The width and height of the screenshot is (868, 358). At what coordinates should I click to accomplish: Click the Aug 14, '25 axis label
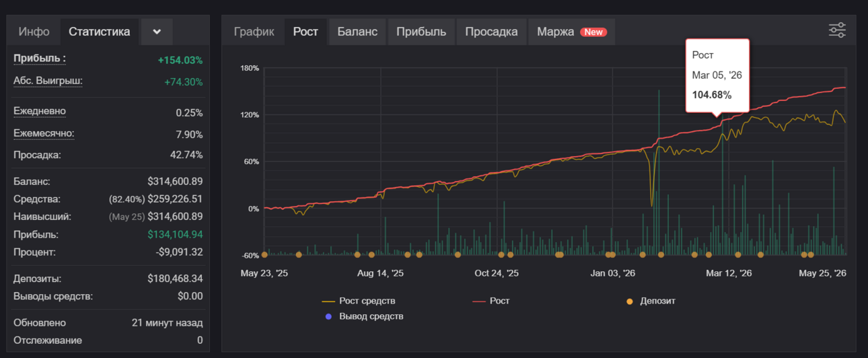[381, 273]
